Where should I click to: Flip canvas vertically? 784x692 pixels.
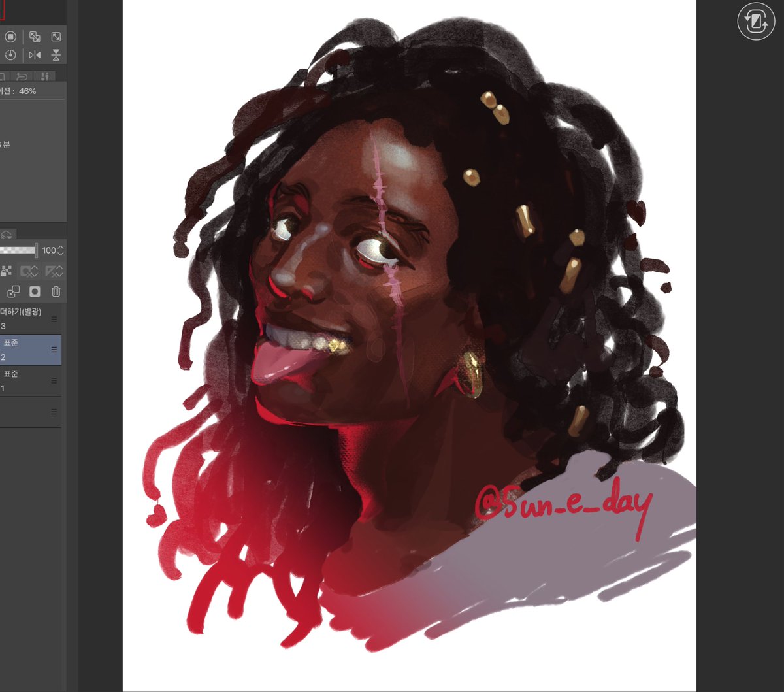[56, 55]
